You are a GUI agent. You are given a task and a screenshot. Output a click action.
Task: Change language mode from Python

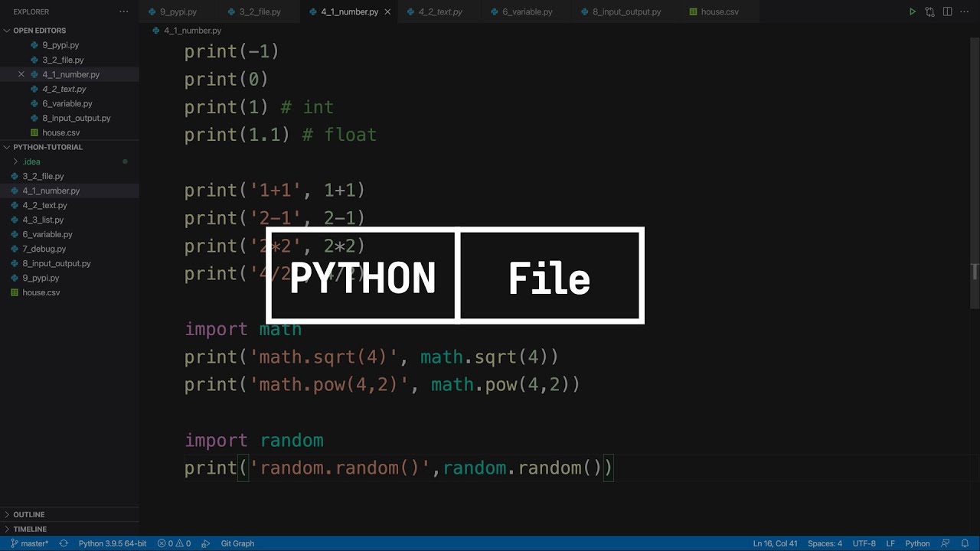(917, 543)
